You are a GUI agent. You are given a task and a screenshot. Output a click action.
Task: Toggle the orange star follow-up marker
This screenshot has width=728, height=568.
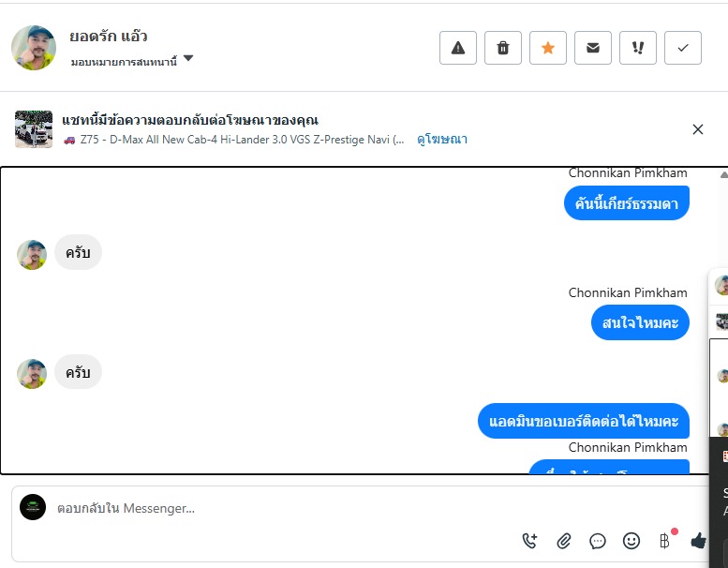pos(548,48)
